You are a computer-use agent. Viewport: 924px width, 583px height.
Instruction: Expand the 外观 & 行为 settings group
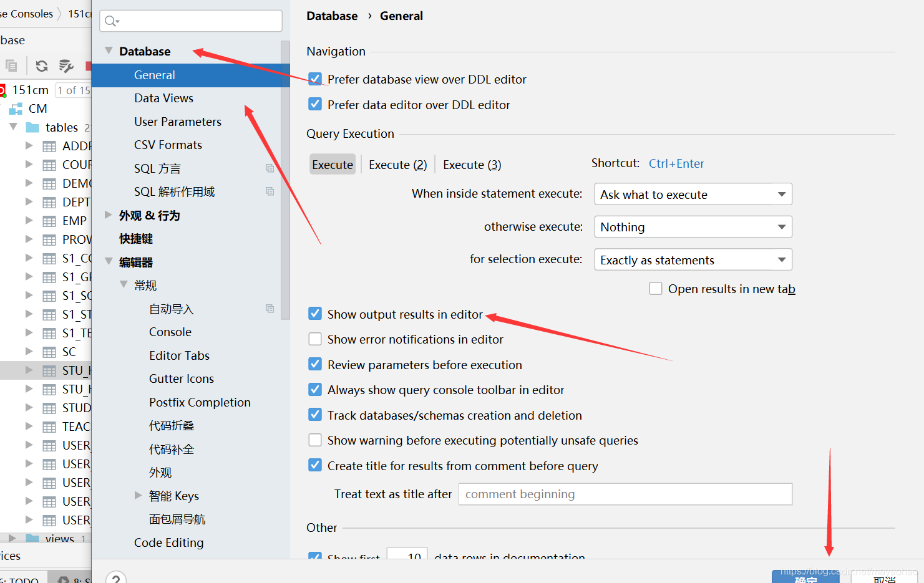(109, 215)
